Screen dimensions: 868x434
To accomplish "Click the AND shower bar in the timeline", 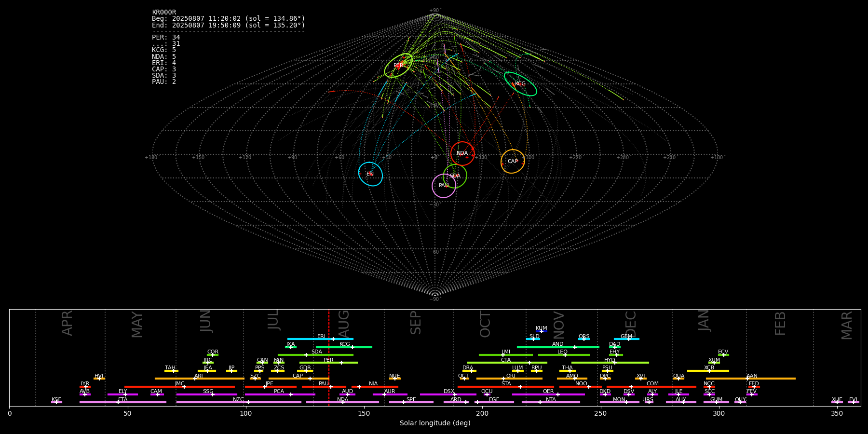I will [558, 347].
